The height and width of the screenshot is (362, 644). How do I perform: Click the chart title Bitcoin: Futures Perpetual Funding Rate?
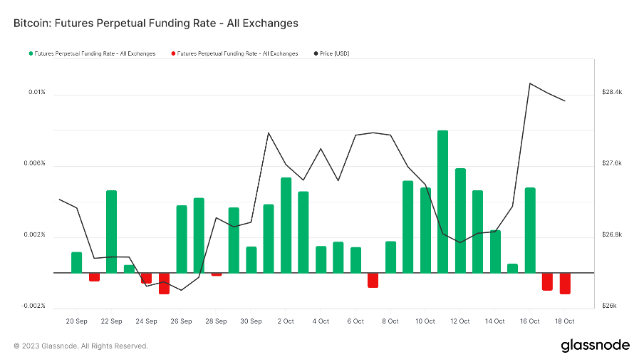[x=156, y=24]
